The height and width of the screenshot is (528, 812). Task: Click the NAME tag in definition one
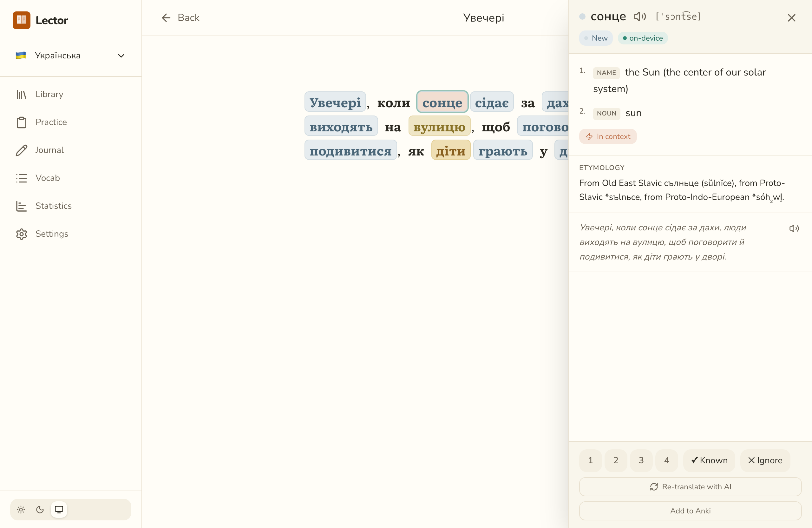[x=606, y=73]
